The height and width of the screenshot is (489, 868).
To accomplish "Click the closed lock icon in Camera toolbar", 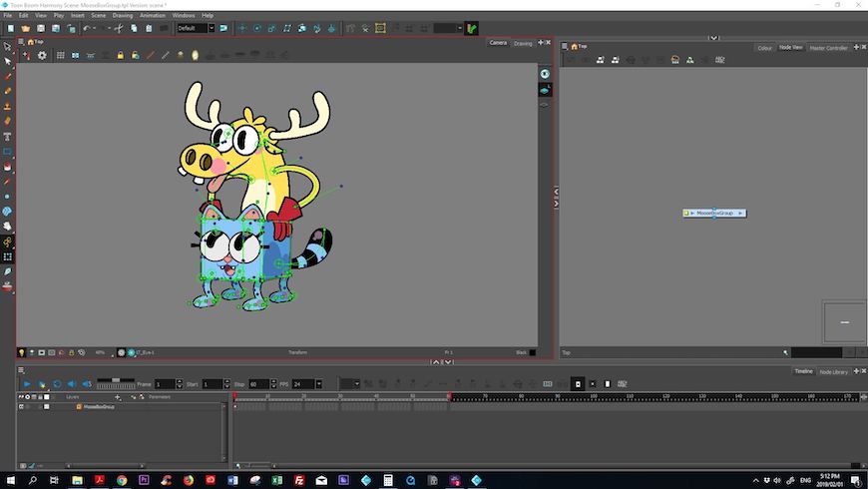I will [120, 55].
